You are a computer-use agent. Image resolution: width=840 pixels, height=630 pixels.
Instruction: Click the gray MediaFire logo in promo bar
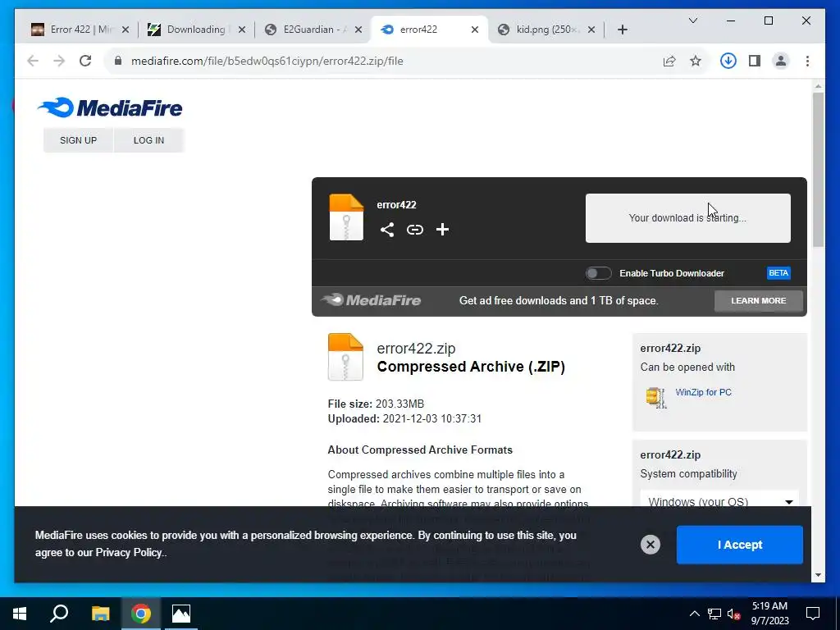(371, 300)
